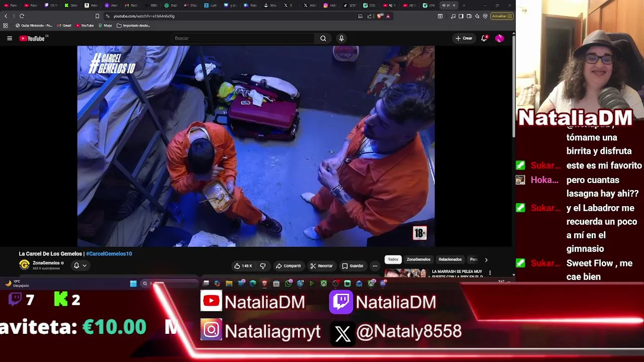Image resolution: width=644 pixels, height=362 pixels.
Task: Click the Recortar clip button
Action: coord(321,266)
